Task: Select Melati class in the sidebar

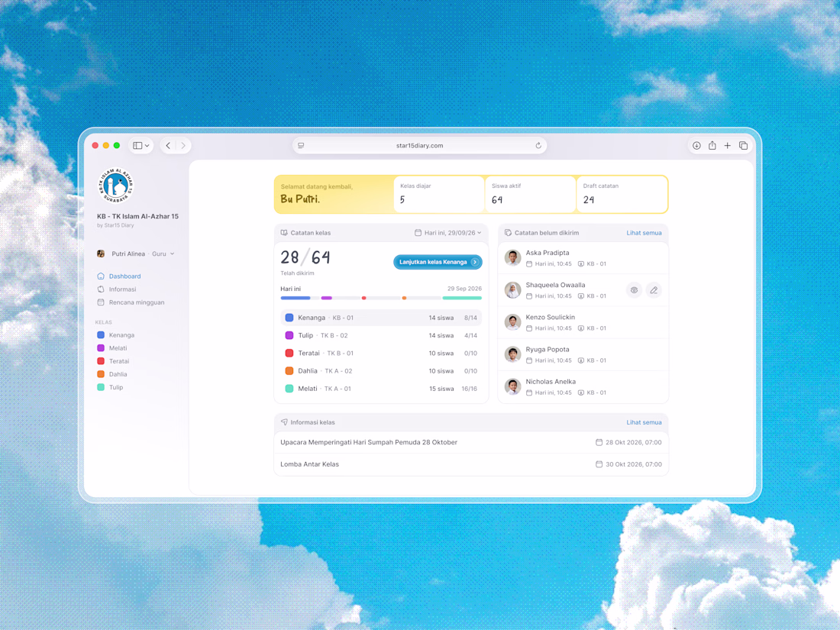Action: (x=112, y=348)
